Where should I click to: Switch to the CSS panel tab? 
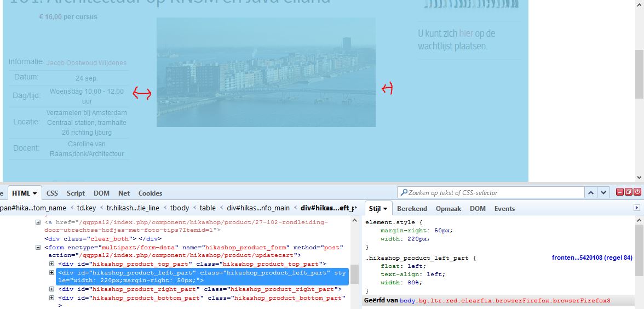52,193
